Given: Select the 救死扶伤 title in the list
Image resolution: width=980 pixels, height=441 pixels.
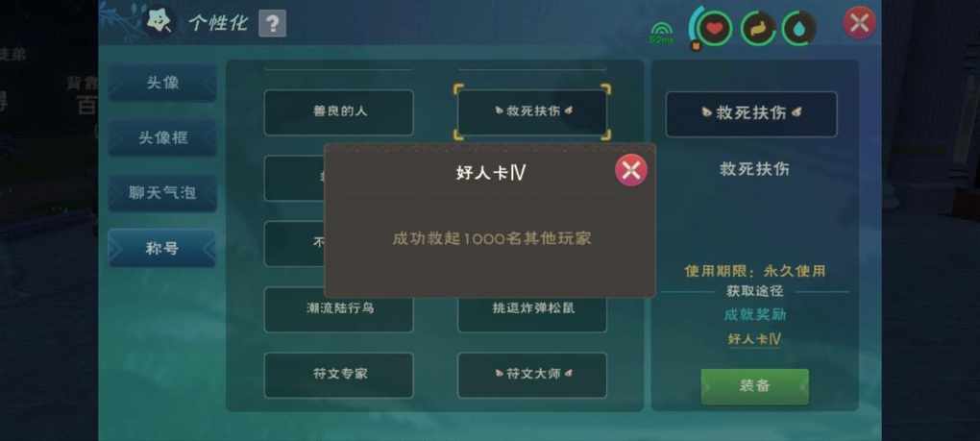Looking at the screenshot, I should [532, 112].
